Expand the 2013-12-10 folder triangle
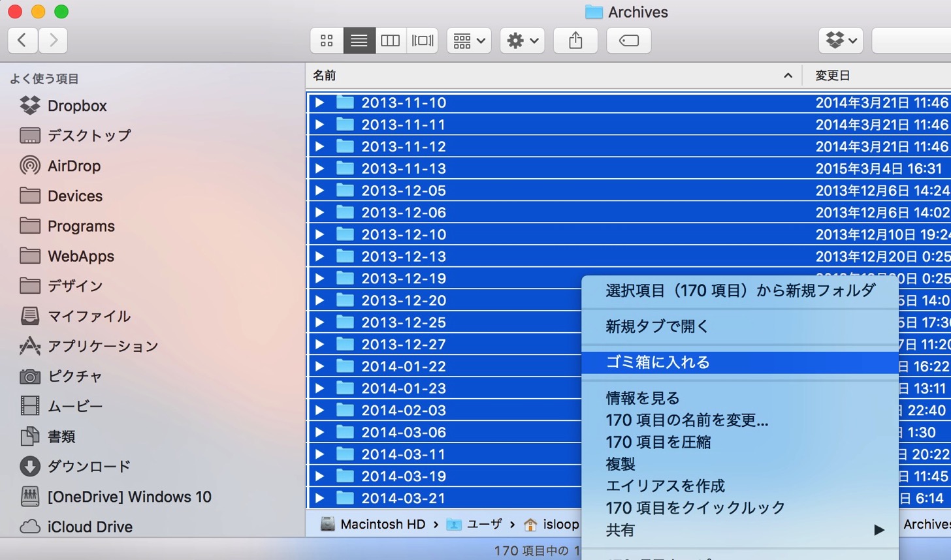 319,234
